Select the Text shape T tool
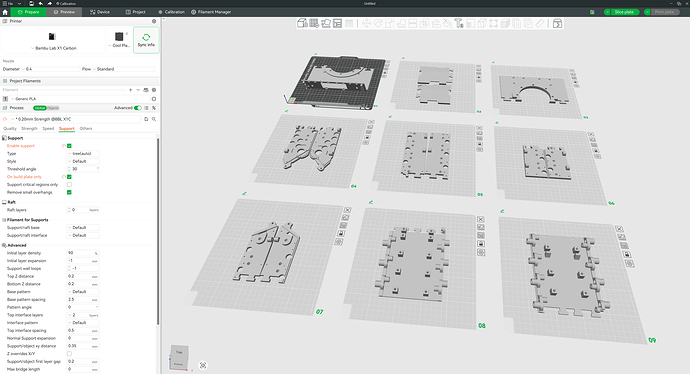 (x=459, y=23)
